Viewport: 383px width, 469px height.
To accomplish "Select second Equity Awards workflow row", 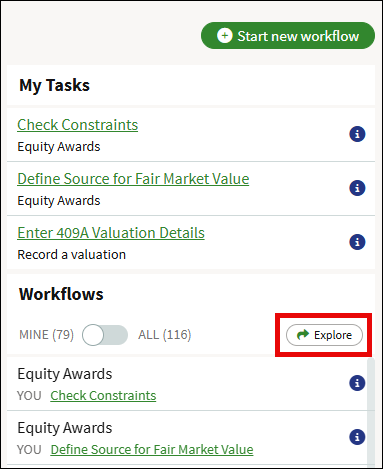I will [x=187, y=437].
